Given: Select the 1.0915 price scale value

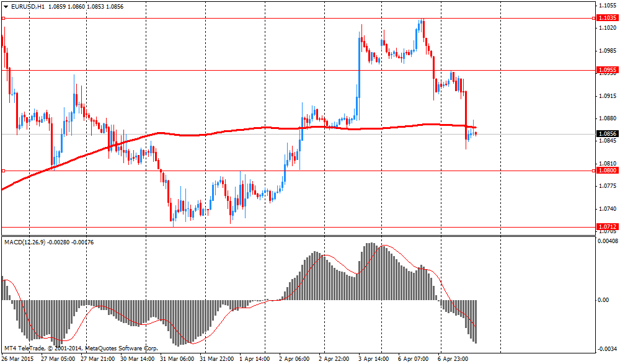Looking at the screenshot, I should coord(608,95).
